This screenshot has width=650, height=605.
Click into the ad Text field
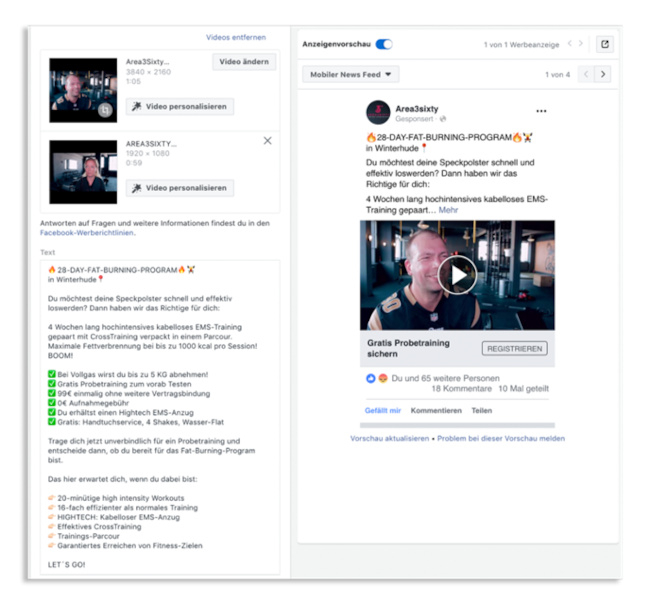(x=160, y=417)
